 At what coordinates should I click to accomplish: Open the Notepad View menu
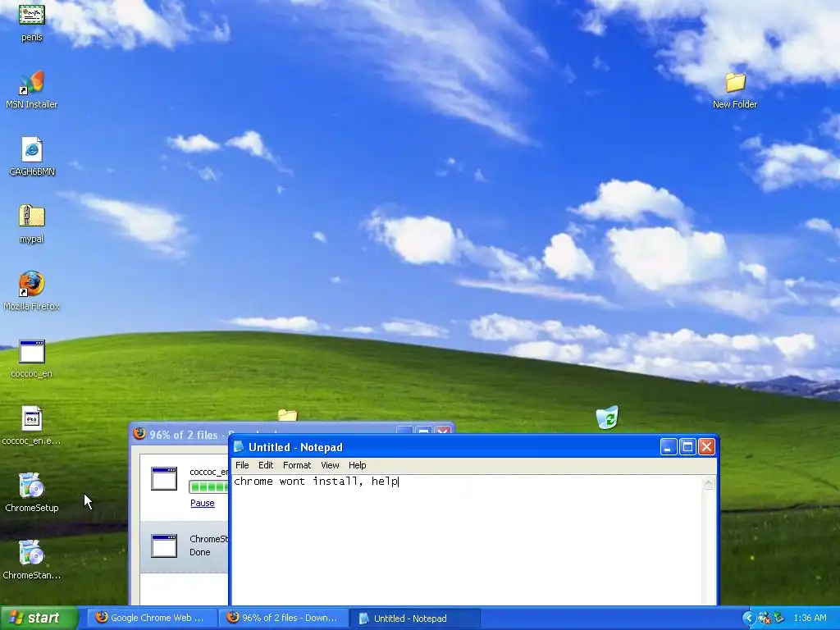[x=330, y=465]
